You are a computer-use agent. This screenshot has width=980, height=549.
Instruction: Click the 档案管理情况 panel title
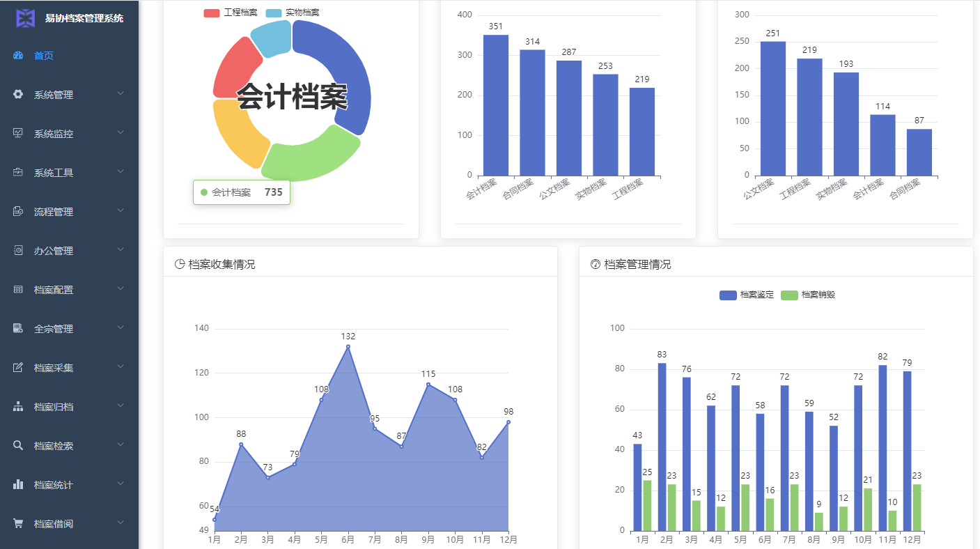[637, 265]
